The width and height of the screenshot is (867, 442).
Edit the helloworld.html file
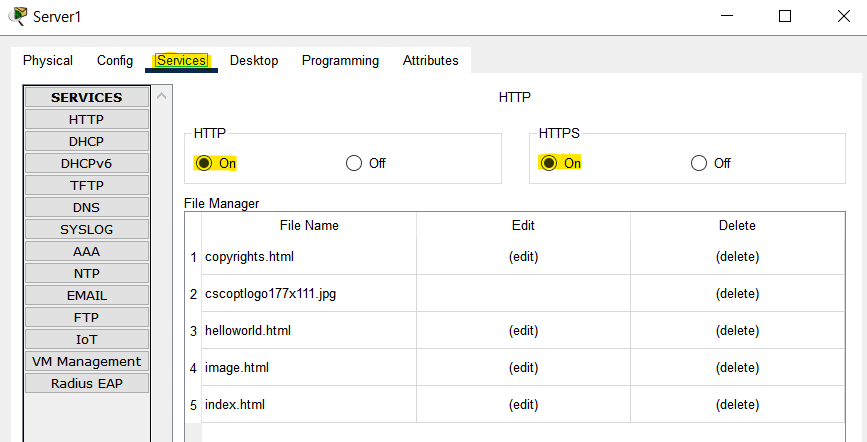[x=523, y=331]
